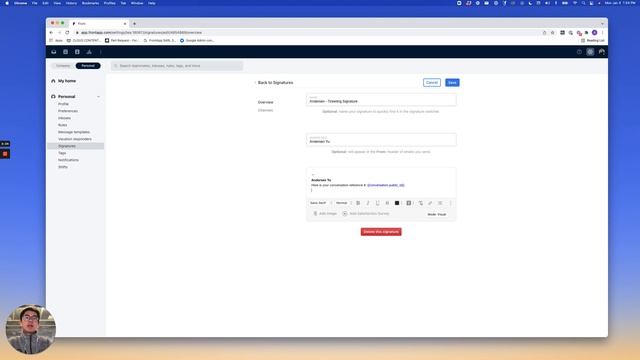This screenshot has height=360, width=640.
Task: Open the History menu in macOS menu bar
Action: 71,3
